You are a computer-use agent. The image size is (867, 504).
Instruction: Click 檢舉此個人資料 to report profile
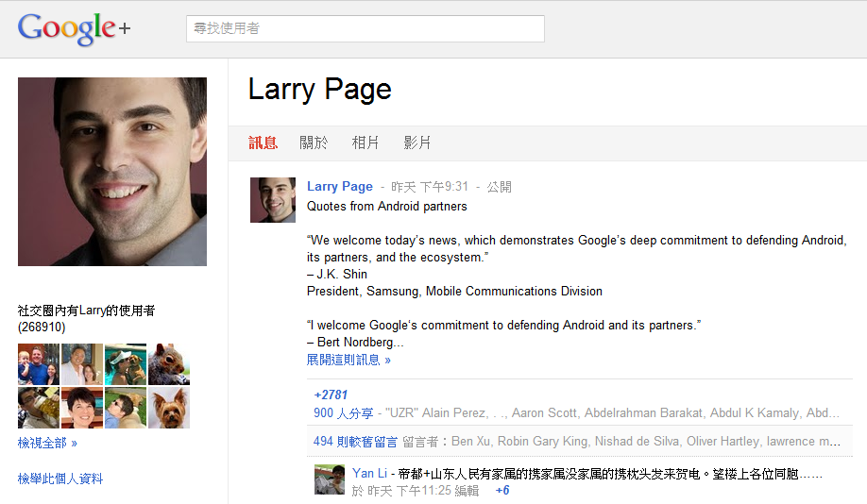point(60,479)
